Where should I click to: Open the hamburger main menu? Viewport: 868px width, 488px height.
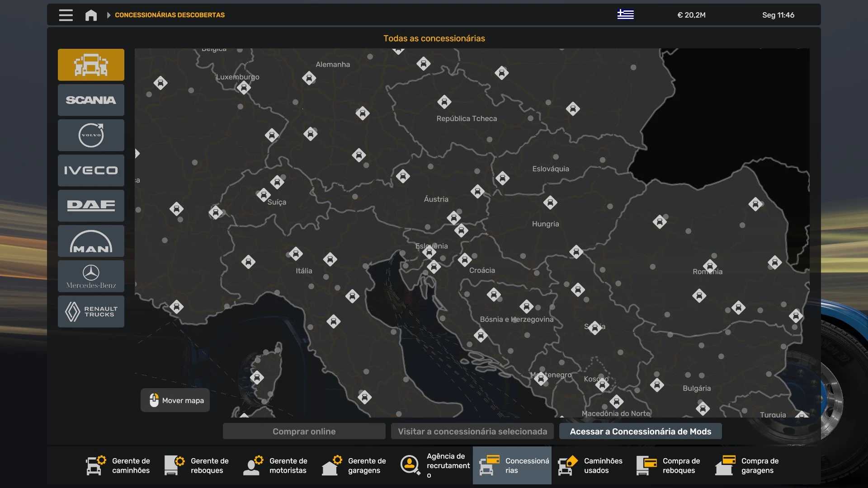[66, 15]
